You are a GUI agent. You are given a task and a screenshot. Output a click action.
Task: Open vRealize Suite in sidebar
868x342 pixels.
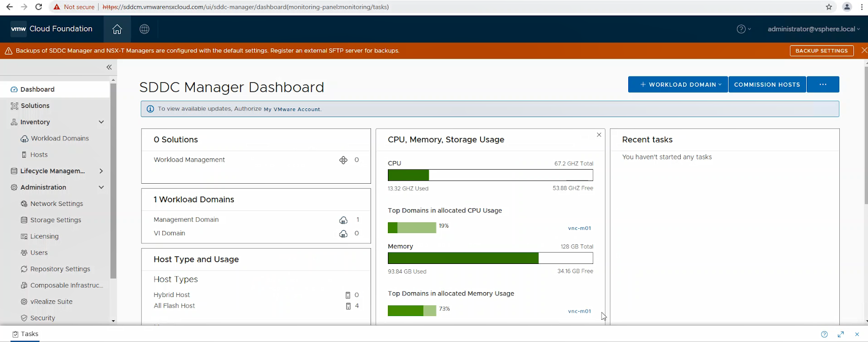(51, 301)
